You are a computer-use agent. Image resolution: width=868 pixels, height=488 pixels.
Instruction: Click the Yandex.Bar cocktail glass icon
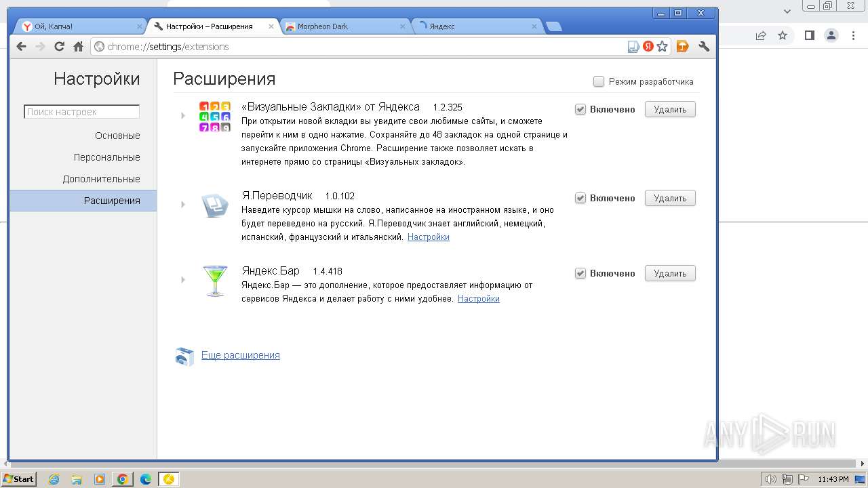[x=215, y=280]
